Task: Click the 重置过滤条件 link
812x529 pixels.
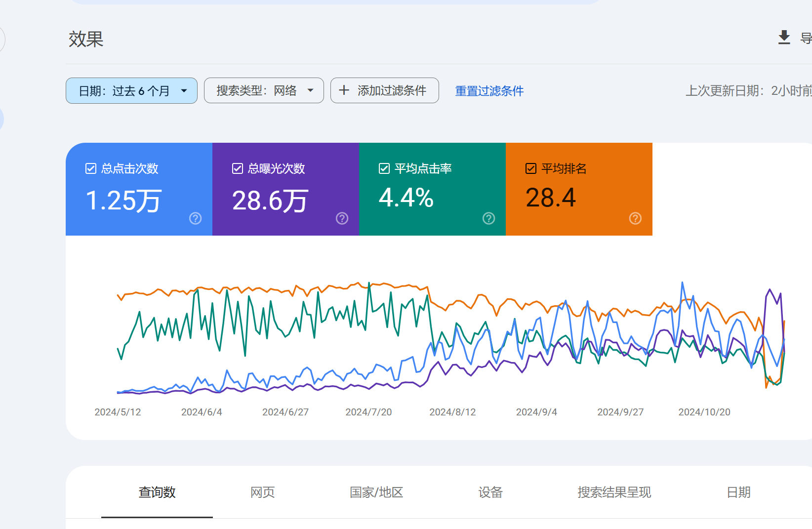Action: (489, 91)
